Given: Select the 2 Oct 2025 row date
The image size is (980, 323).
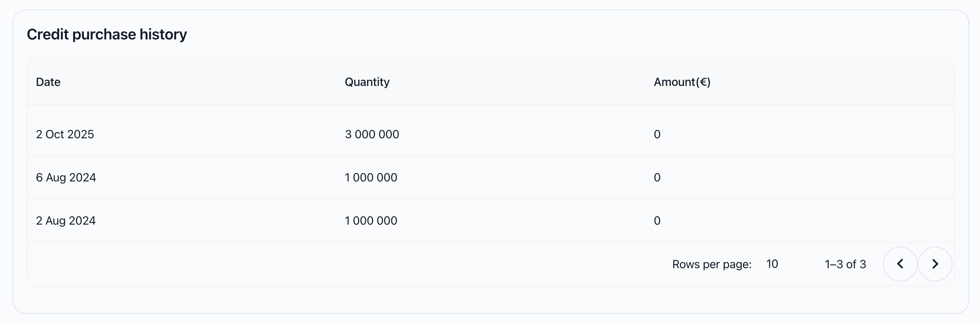Looking at the screenshot, I should point(65,134).
